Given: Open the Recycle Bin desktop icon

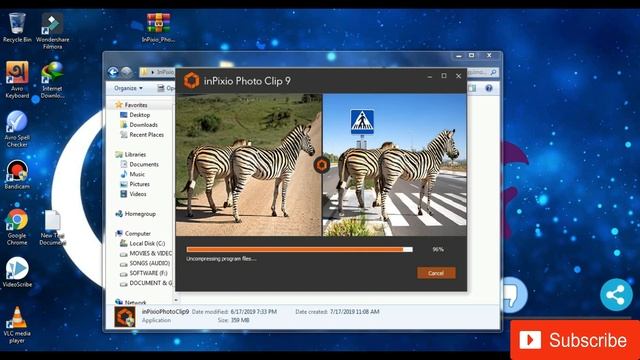Looking at the screenshot, I should click(x=17, y=28).
